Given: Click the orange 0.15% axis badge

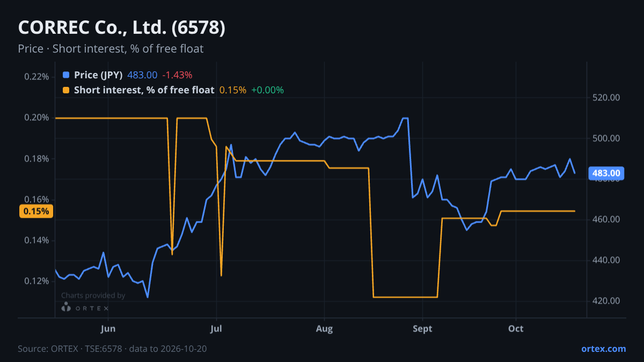Looking at the screenshot, I should click(36, 211).
